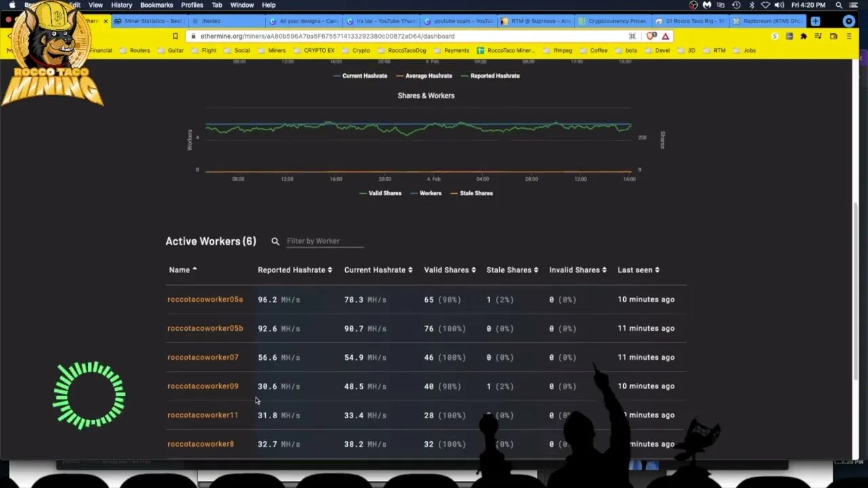The height and width of the screenshot is (488, 868).
Task: Open the ffmpeg bookmark folder
Action: [557, 50]
